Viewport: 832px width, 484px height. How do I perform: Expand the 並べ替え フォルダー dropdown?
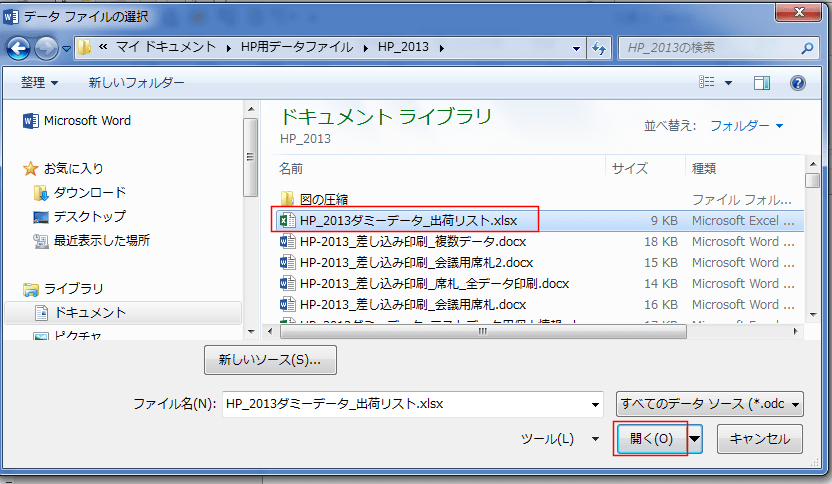[746, 126]
